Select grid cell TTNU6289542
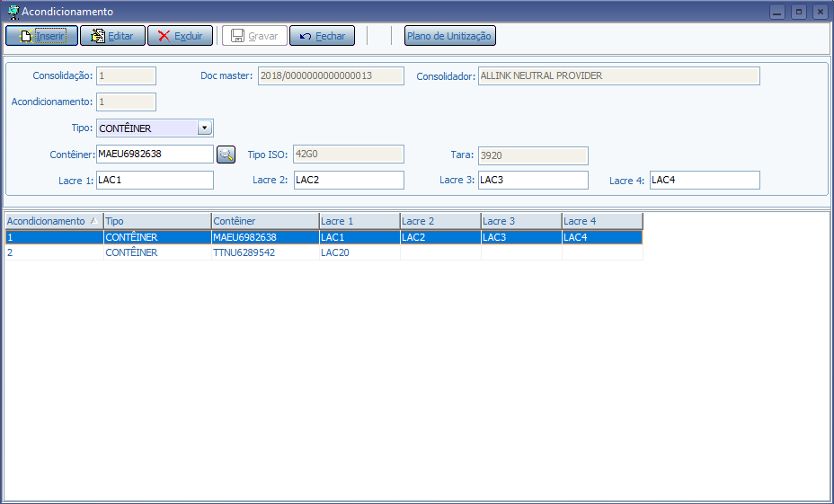The image size is (834, 504). 265,252
